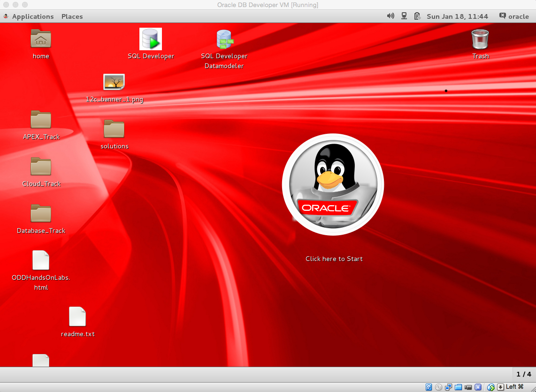The height and width of the screenshot is (392, 536).
Task: Click the GNOME foot icon beside Applications
Action: 6,16
